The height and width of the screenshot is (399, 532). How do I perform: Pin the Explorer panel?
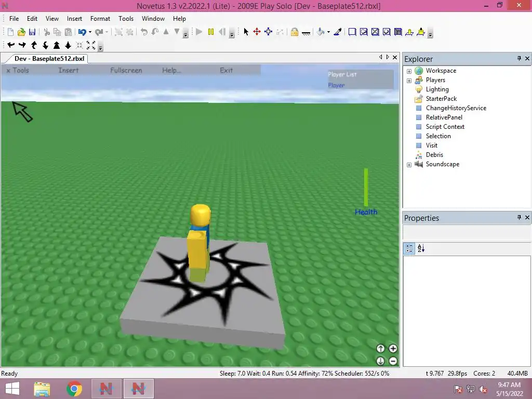tap(519, 59)
